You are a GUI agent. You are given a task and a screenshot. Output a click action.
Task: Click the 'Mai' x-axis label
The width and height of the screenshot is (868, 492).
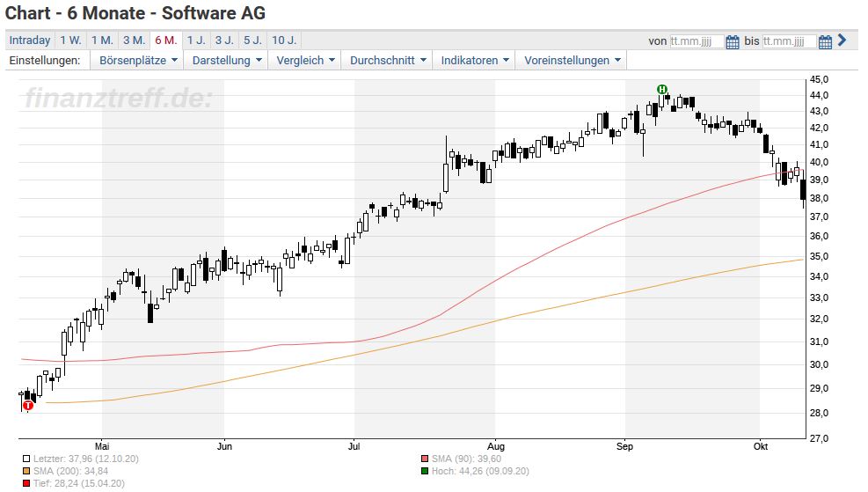(x=102, y=446)
